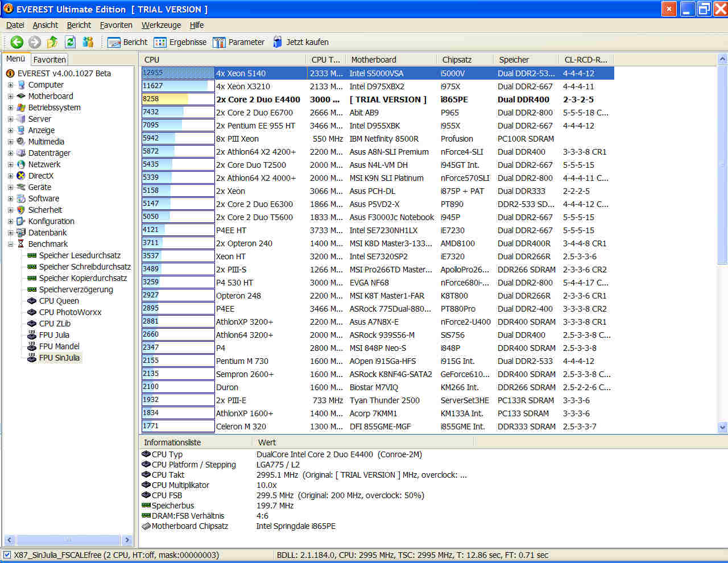Screen dimensions: 728x563
Task: Click the Datenträger drive icon
Action: click(x=21, y=153)
